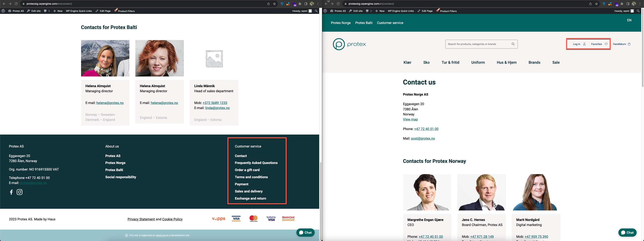Open the Uniform navigation menu

pyautogui.click(x=478, y=63)
